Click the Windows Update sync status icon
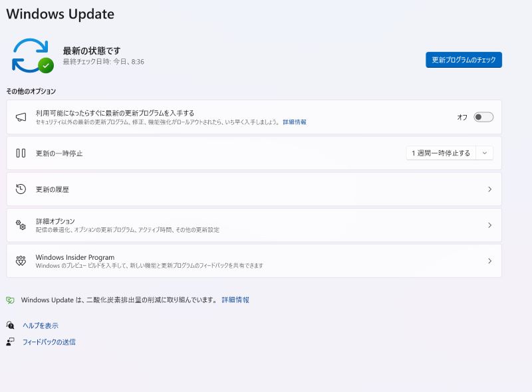 [x=33, y=56]
